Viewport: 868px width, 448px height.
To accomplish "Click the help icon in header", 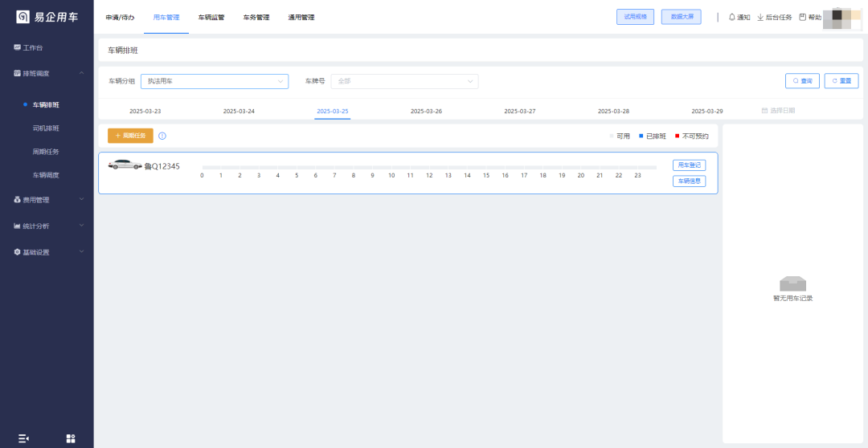I will [x=802, y=17].
